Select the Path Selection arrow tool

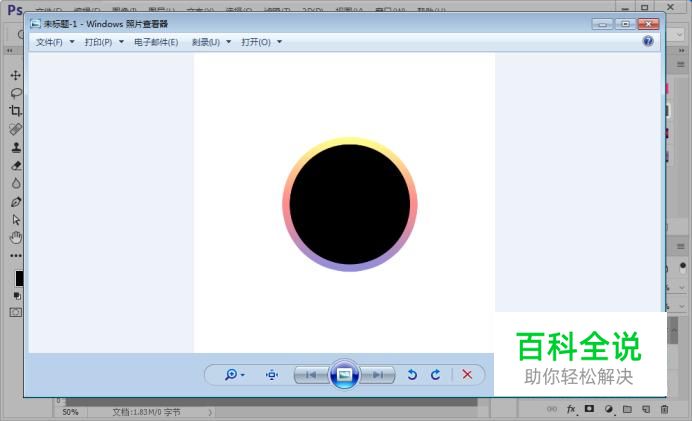(16, 220)
